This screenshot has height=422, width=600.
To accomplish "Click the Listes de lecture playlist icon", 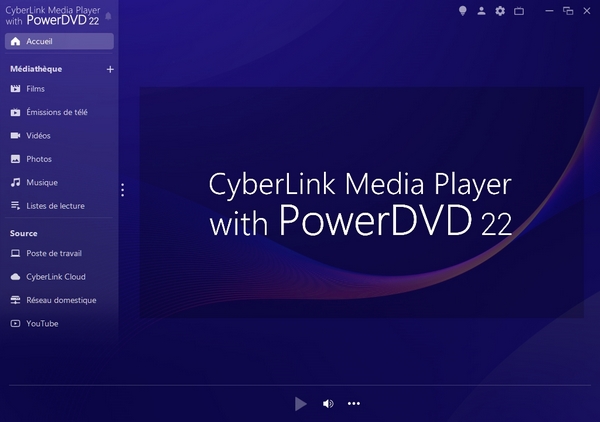I will [15, 206].
